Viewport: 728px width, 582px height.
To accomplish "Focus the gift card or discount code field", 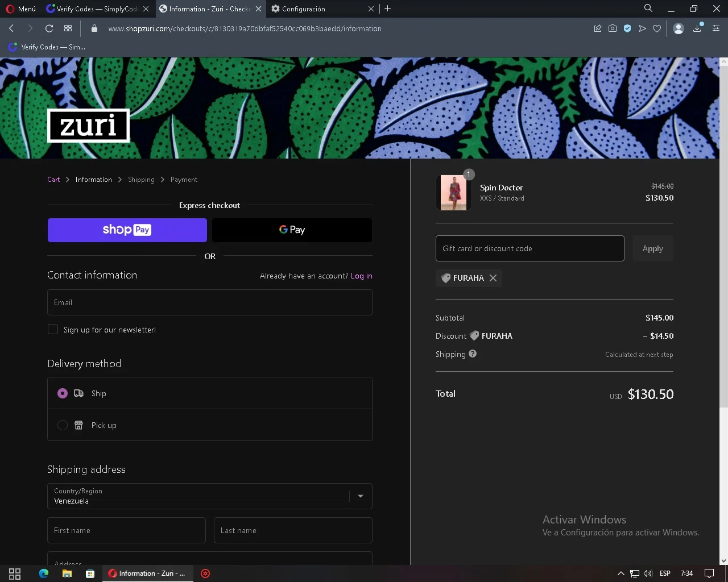I will (x=530, y=248).
